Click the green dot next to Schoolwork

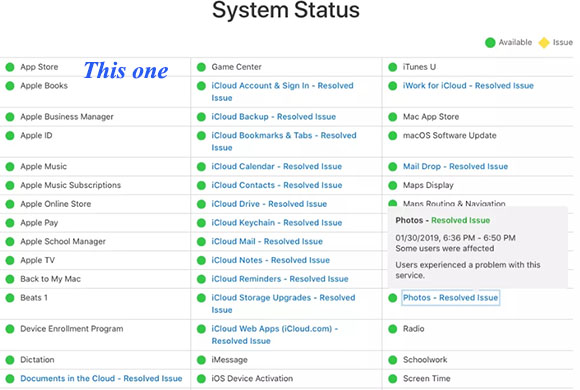(392, 360)
